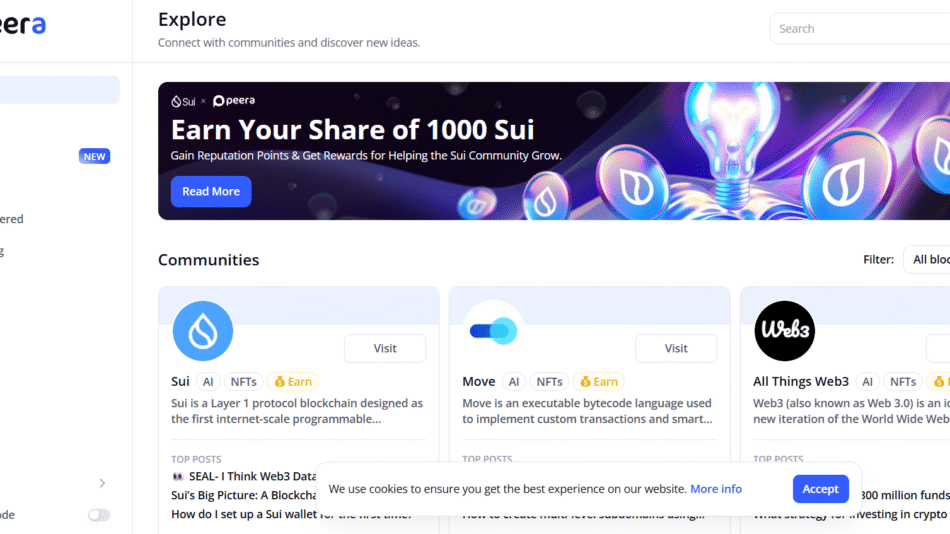950x534 pixels.
Task: Expand the sidebar chevron arrow
Action: tap(102, 483)
